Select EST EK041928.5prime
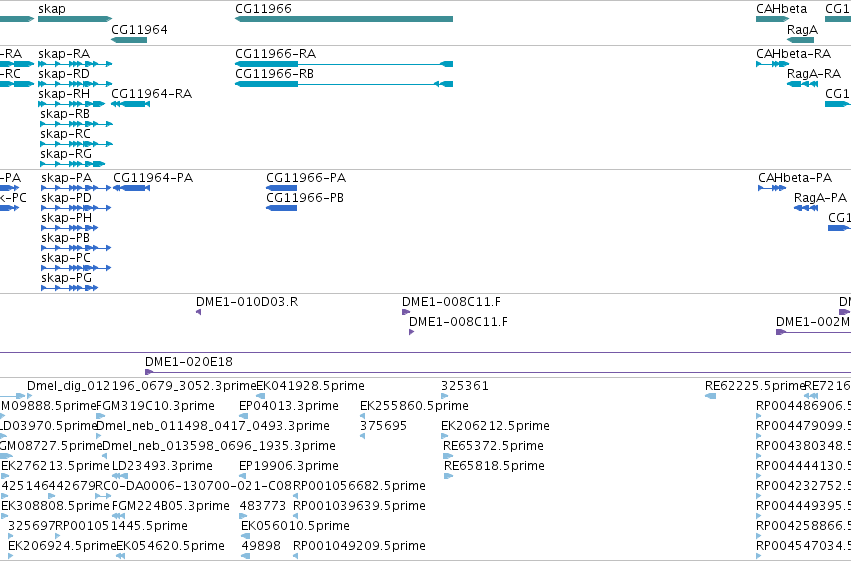Screen dimensions: 851x561 point(310,386)
